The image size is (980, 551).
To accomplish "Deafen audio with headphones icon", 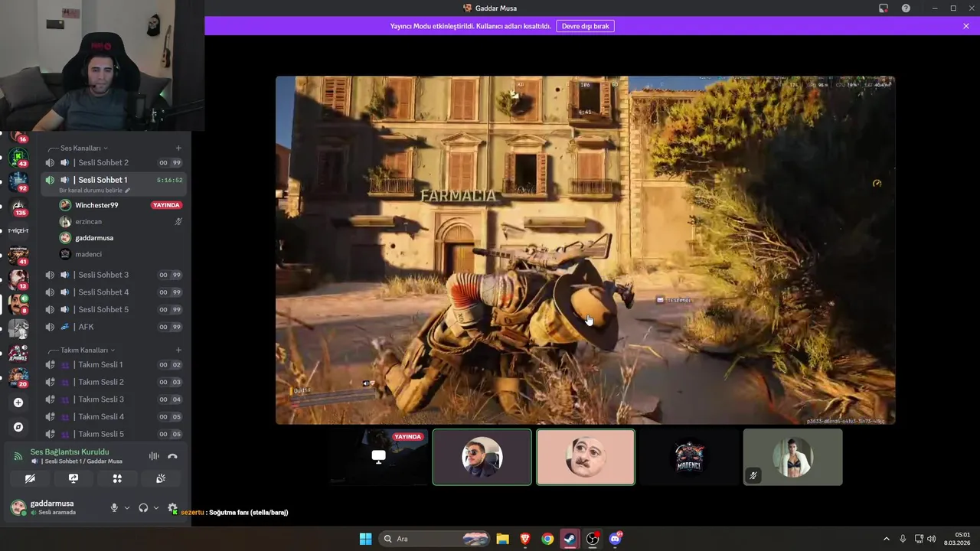I will click(x=143, y=507).
